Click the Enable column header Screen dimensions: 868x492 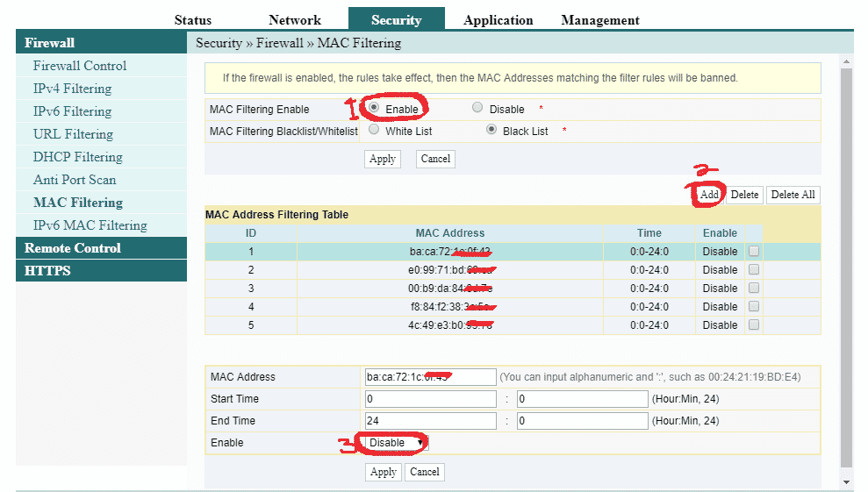[720, 233]
